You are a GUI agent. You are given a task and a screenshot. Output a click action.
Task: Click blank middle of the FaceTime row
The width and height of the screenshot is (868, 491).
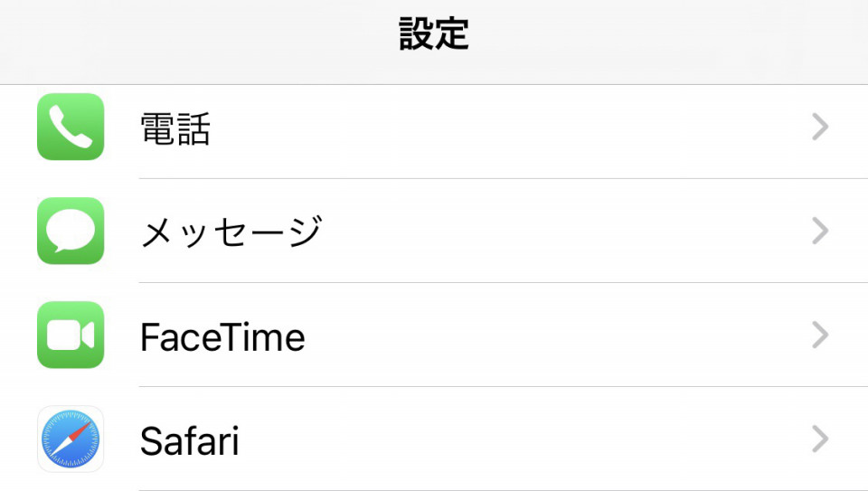553,335
